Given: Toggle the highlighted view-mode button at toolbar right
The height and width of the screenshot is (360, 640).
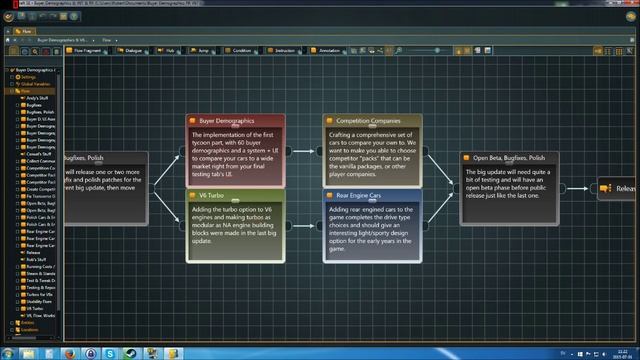Looking at the screenshot, I should tap(598, 51).
